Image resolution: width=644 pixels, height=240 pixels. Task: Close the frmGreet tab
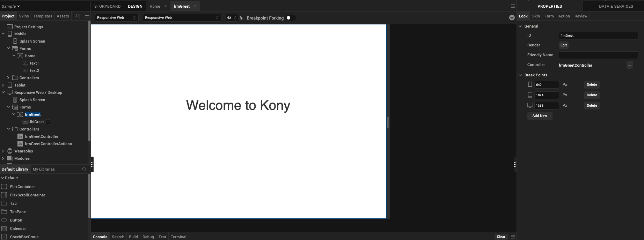[x=195, y=6]
